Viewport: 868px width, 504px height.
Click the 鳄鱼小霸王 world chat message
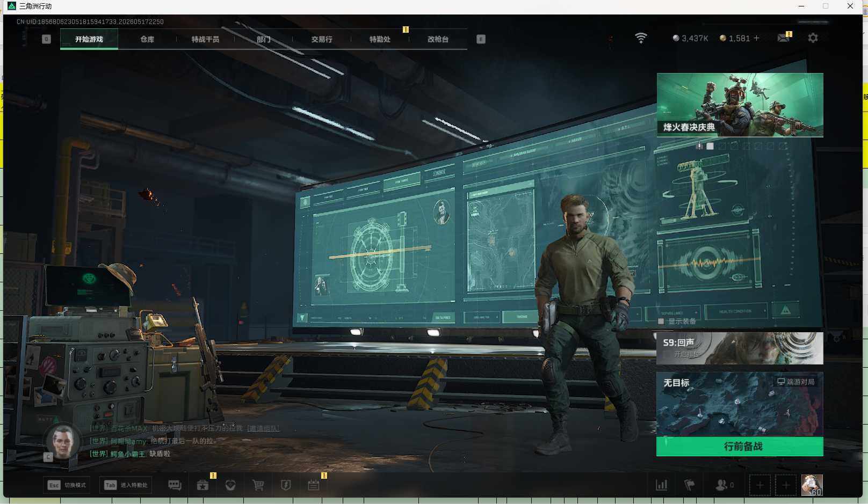(130, 454)
